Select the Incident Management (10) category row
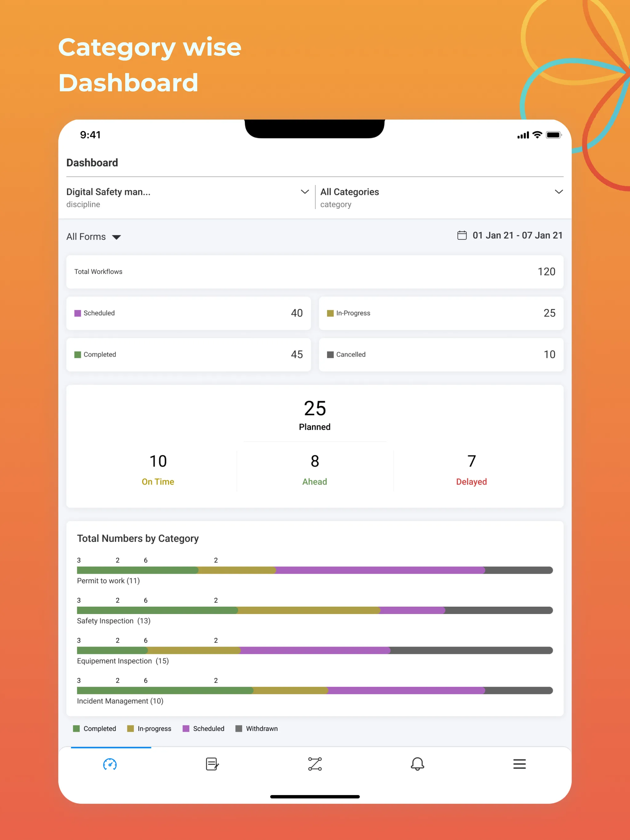The image size is (630, 840). (x=315, y=691)
